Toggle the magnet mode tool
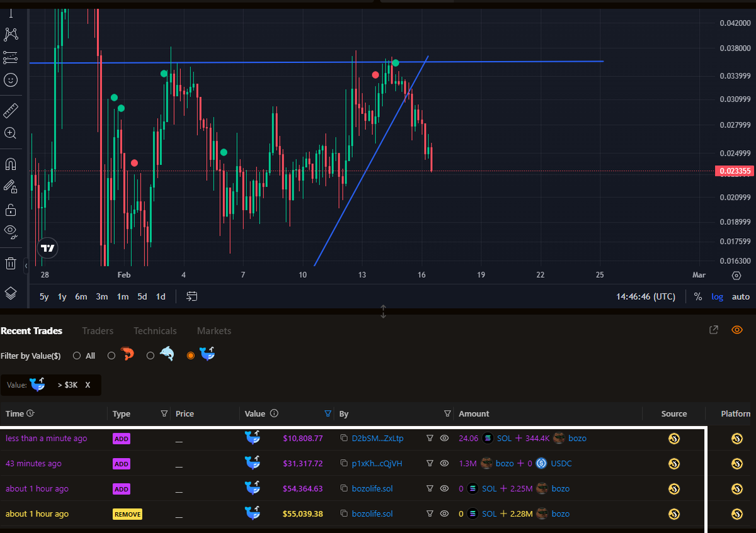 (x=11, y=164)
